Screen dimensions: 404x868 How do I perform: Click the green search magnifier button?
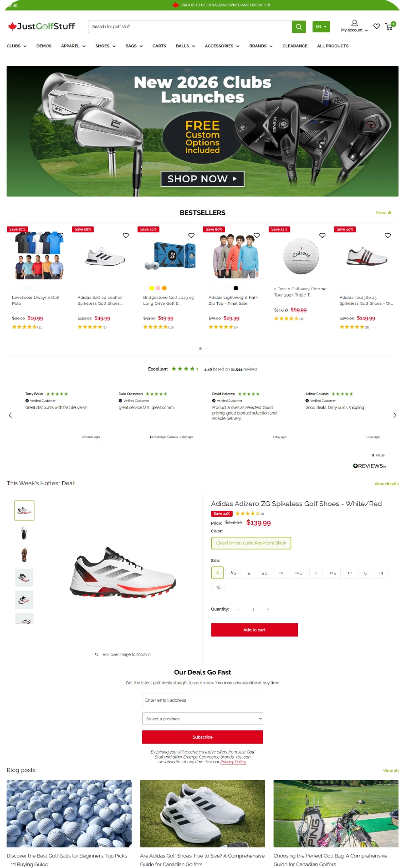point(298,26)
